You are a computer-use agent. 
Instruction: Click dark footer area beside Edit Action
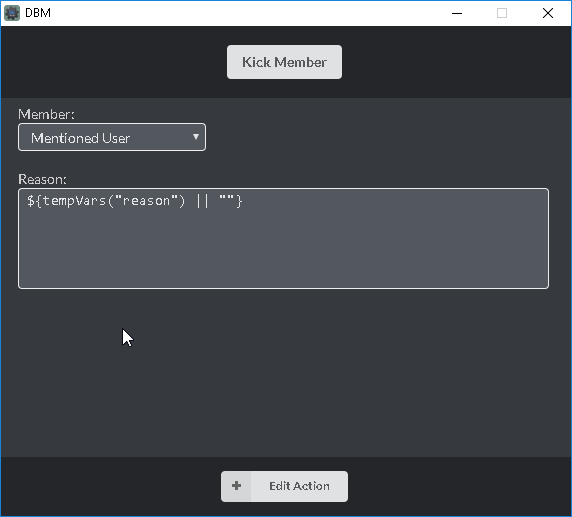(456, 486)
